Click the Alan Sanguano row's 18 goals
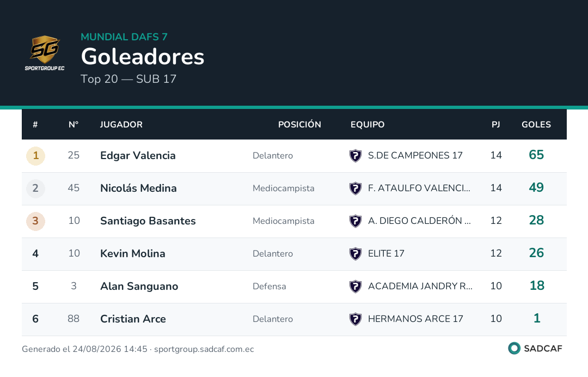This screenshot has width=588, height=377. click(x=537, y=285)
